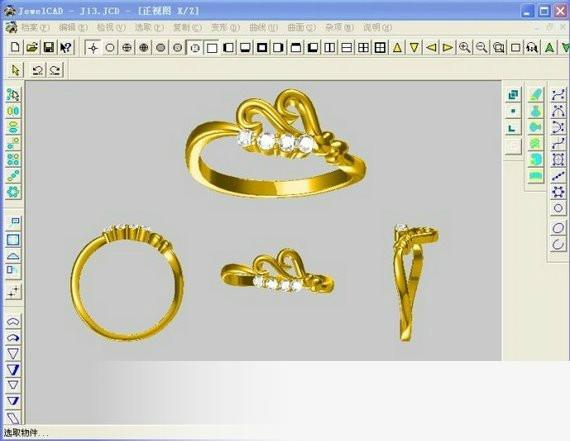Click the dotted straight line curve icon
The image size is (570, 441).
[x=558, y=176]
